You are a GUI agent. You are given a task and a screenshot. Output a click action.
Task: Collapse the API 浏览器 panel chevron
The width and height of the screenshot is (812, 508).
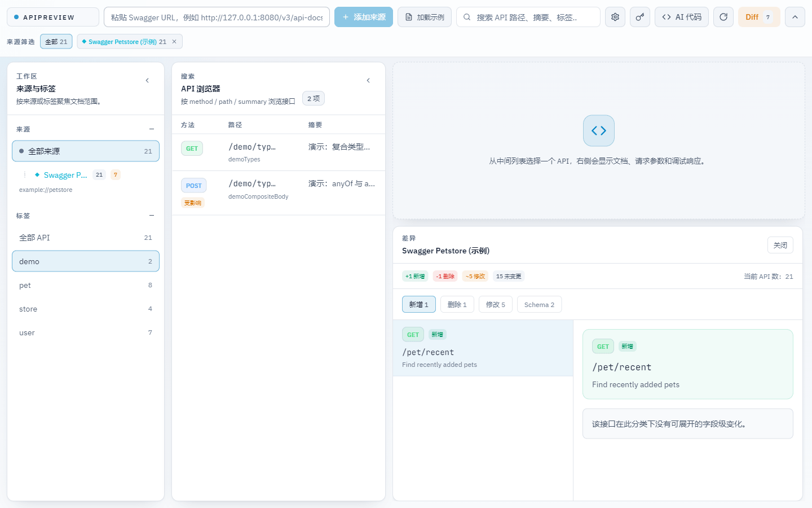(368, 81)
